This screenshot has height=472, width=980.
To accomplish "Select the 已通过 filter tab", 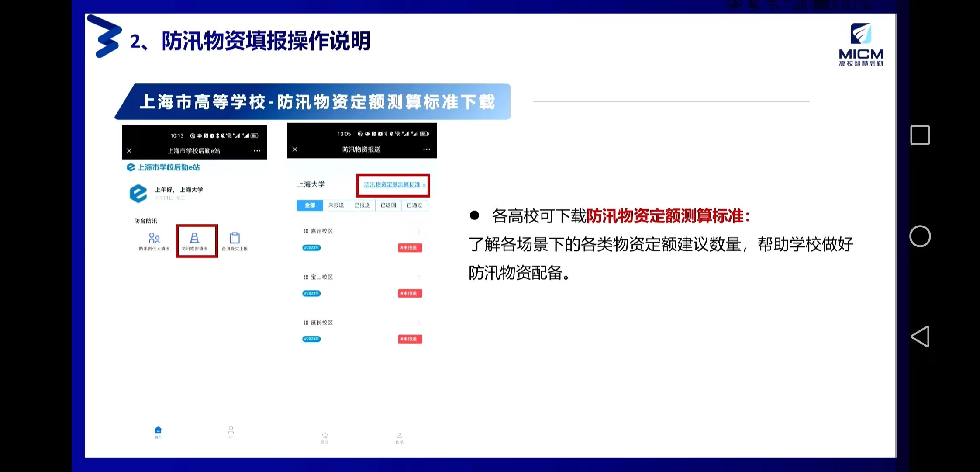I will coord(414,205).
